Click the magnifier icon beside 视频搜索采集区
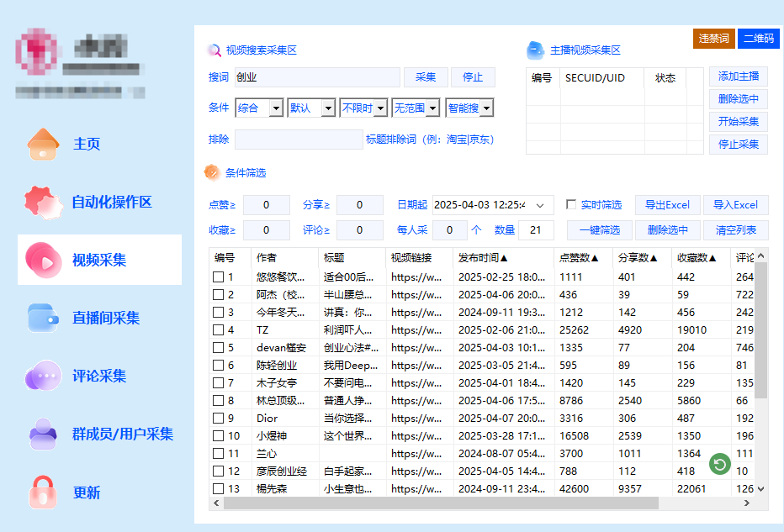This screenshot has width=784, height=532. 214,50
